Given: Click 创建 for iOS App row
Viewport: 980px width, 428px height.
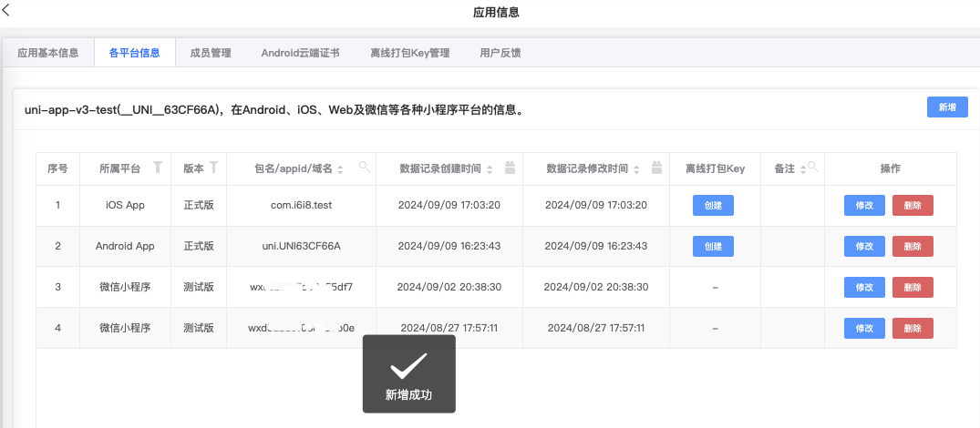Looking at the screenshot, I should click(713, 205).
